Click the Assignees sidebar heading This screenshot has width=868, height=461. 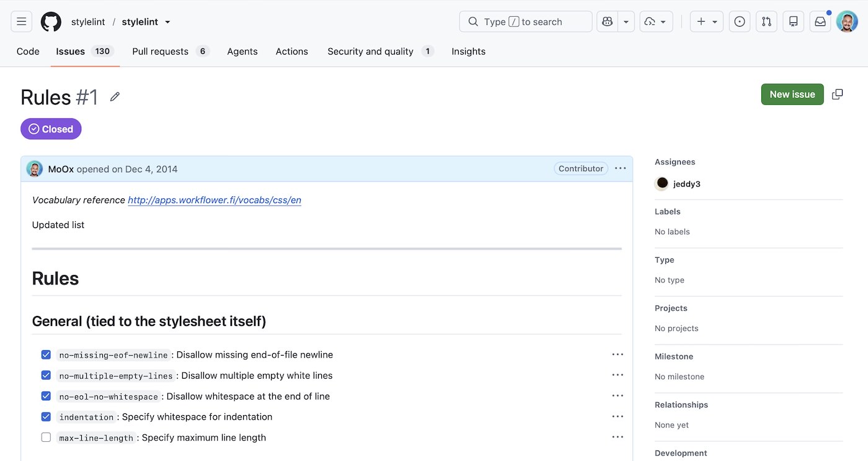(x=675, y=162)
